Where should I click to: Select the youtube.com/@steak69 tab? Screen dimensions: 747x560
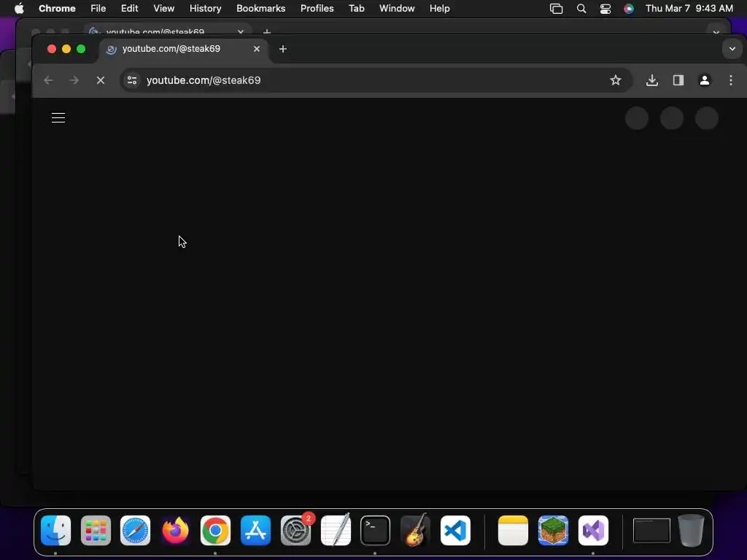click(183, 49)
